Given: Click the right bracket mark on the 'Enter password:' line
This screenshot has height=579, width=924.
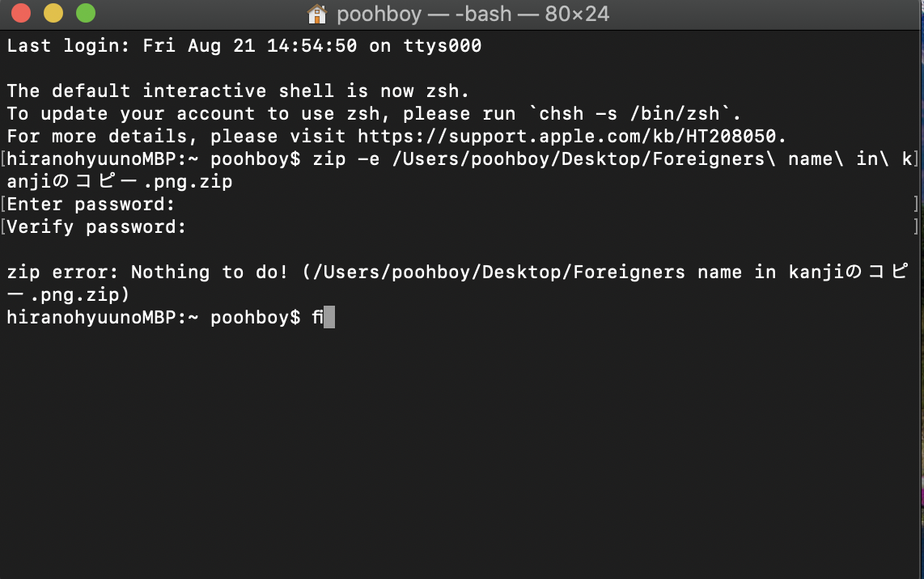Looking at the screenshot, I should pos(916,205).
